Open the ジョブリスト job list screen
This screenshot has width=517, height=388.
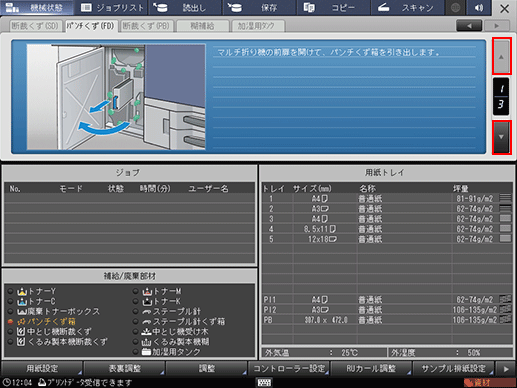click(x=112, y=8)
